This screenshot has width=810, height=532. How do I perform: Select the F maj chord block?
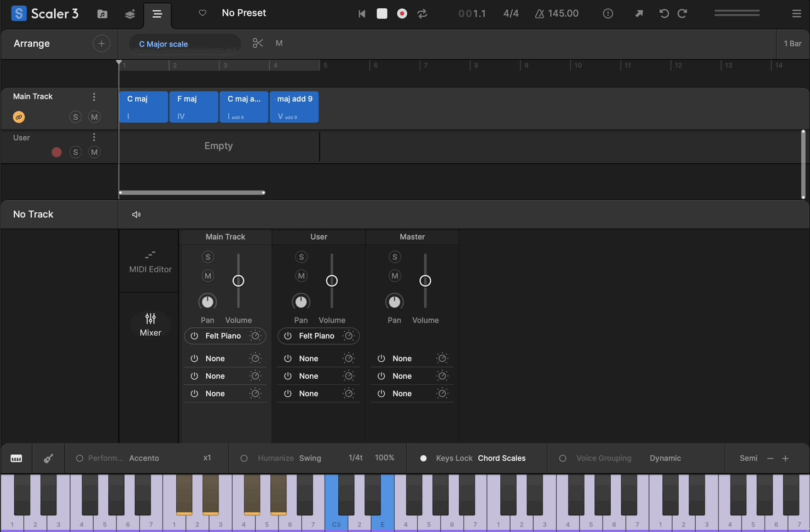pyautogui.click(x=193, y=107)
